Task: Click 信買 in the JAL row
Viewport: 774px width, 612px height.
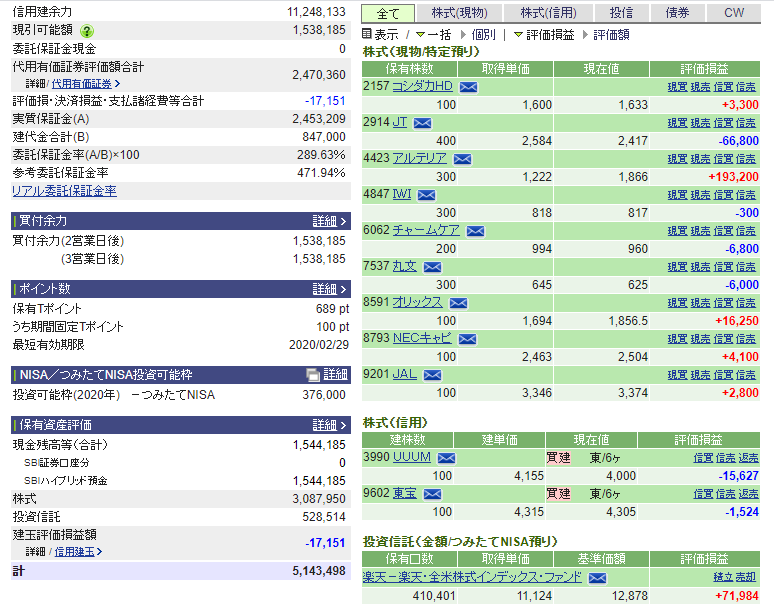Action: 723,376
